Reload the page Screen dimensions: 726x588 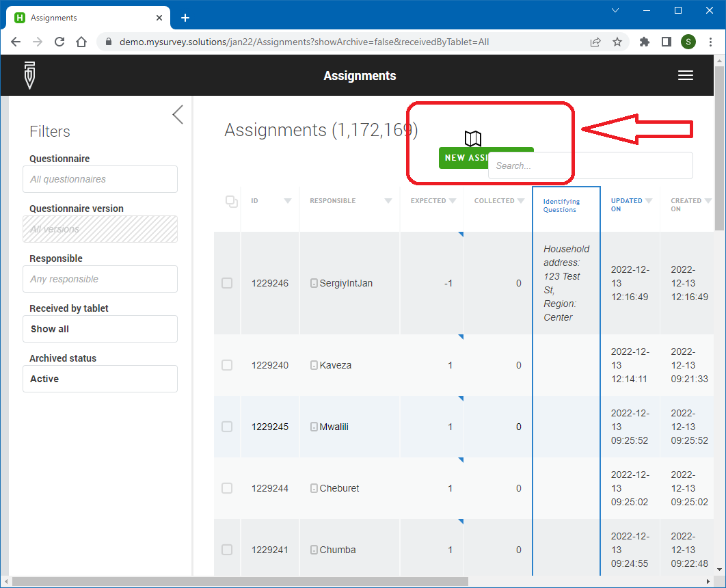(x=59, y=42)
